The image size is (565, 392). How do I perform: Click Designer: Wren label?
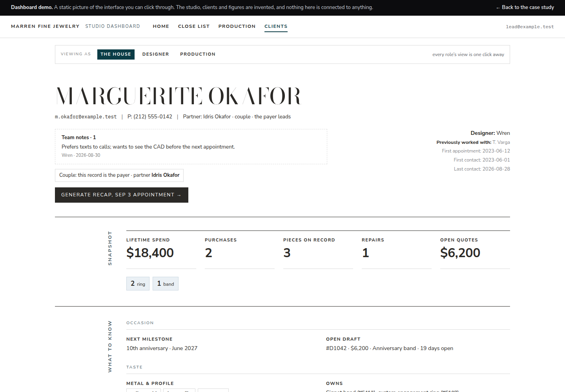[490, 133]
